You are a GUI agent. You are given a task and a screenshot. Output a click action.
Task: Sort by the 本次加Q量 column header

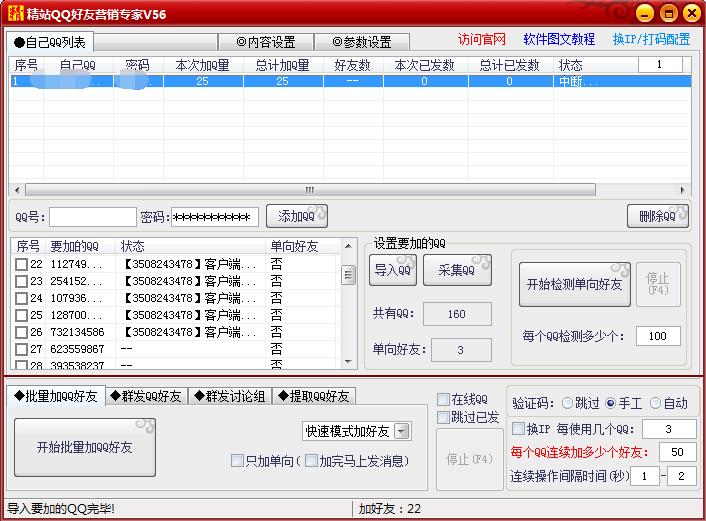203,65
